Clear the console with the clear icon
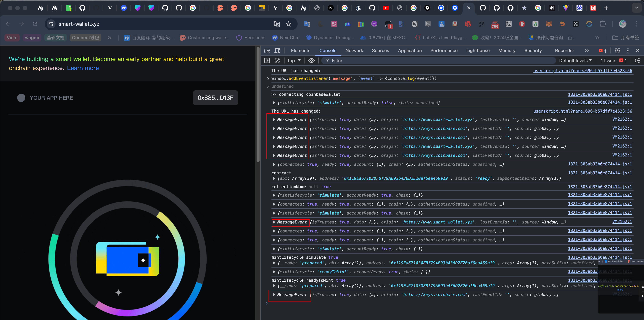The width and height of the screenshot is (644, 320). point(277,61)
